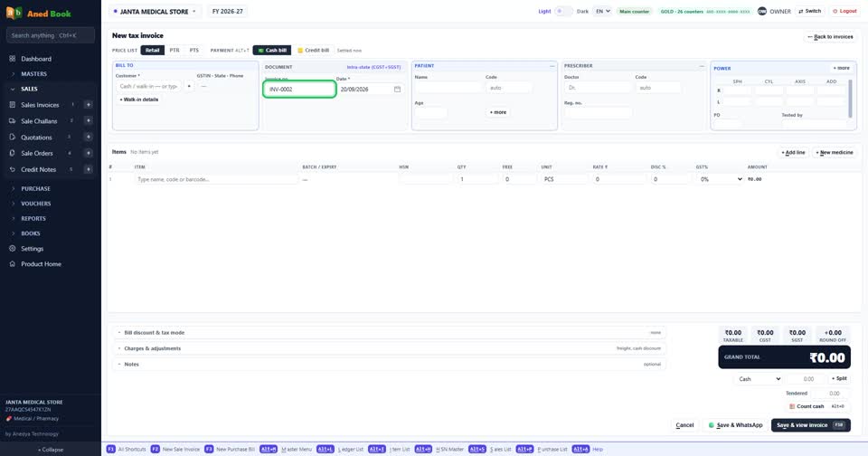Viewport: 868px width, 456px height.
Task: Click add-customer button beside Customer field
Action: click(189, 87)
